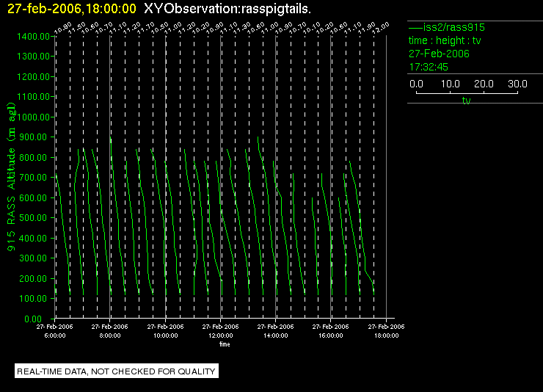Click the 'time : height : tv' legend line
This screenshot has height=392, width=543.
[445, 40]
